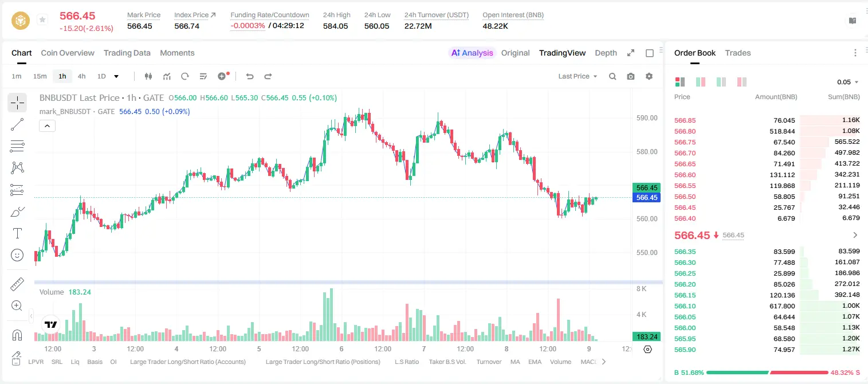Select the ruler measure tool
This screenshot has height=384, width=868.
[17, 284]
